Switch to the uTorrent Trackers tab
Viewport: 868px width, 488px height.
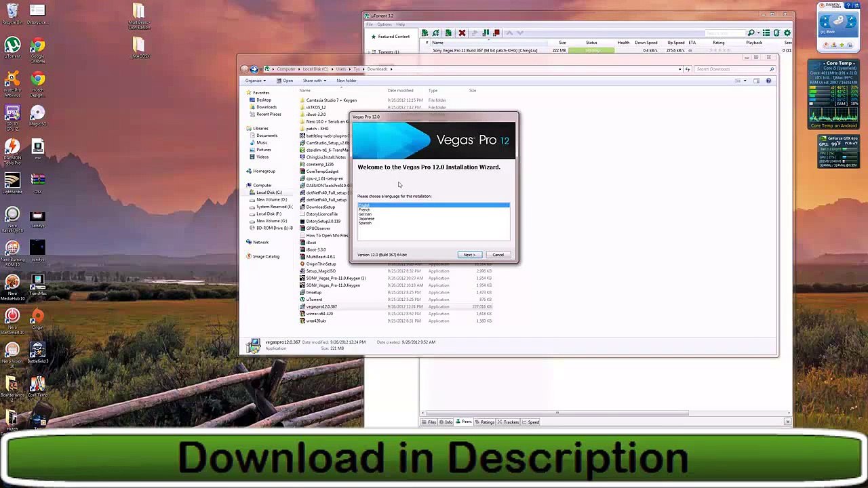click(x=508, y=422)
